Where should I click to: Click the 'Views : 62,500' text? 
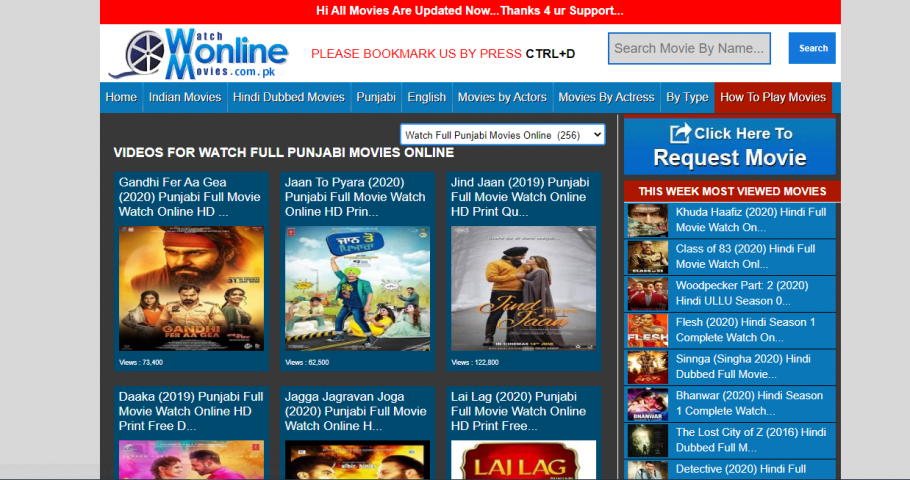307,362
